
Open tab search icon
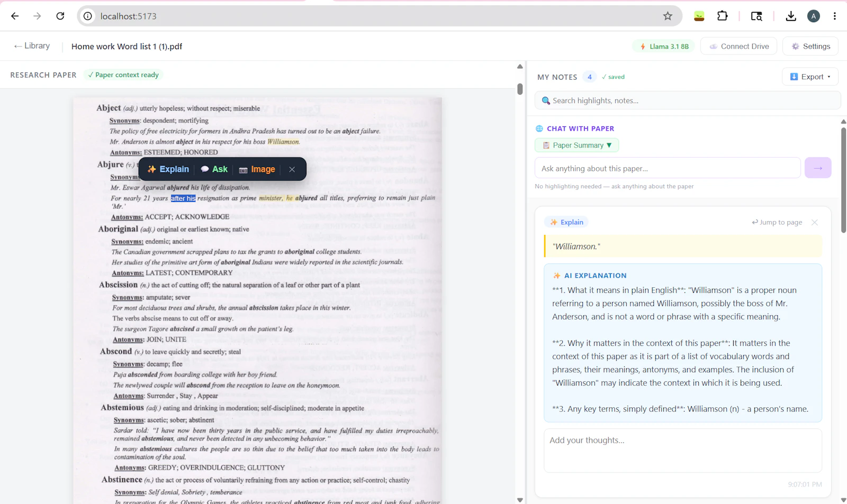pos(756,16)
